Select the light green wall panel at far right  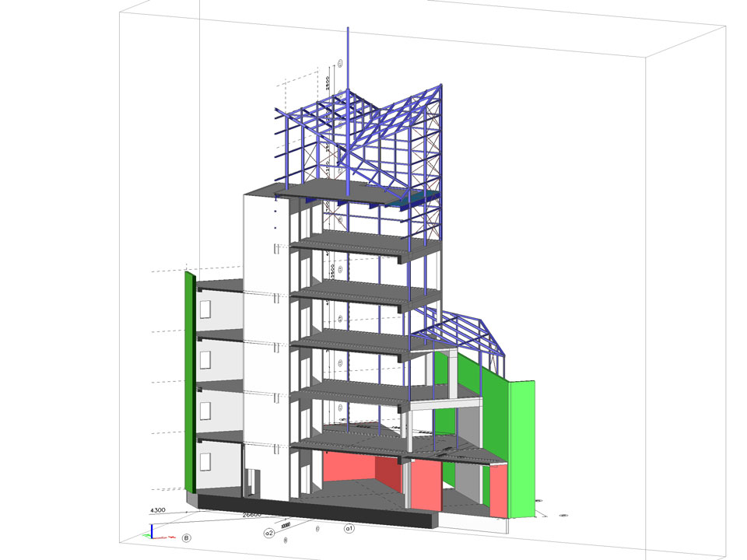pos(521,447)
